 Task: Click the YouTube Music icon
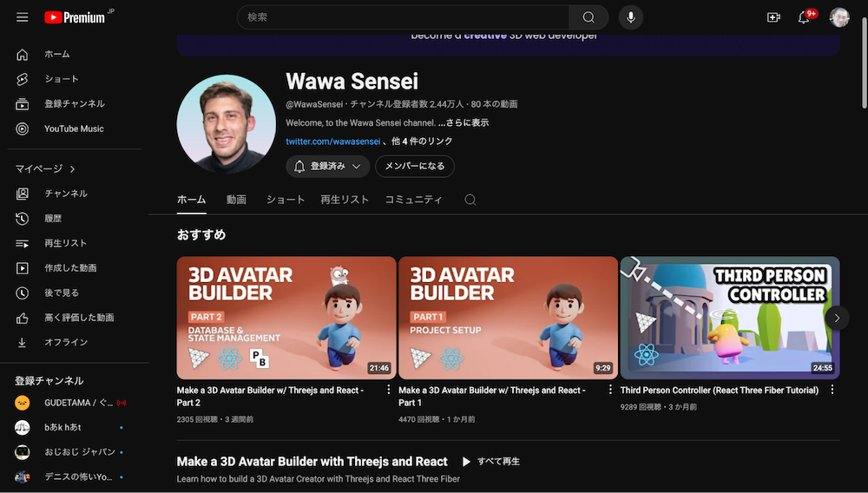23,128
